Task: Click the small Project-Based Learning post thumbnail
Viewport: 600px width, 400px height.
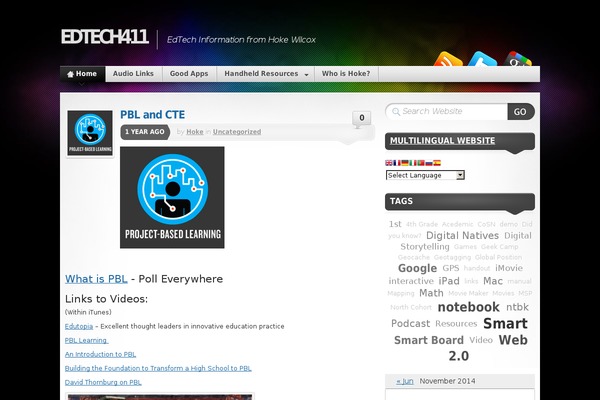Action: [90, 133]
